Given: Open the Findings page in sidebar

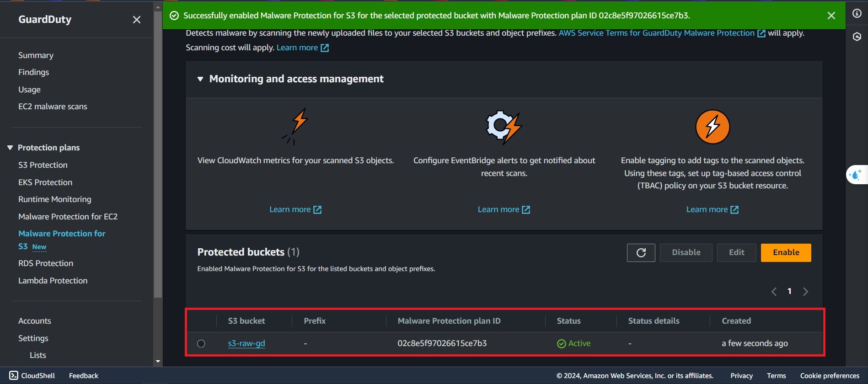Looking at the screenshot, I should point(33,72).
